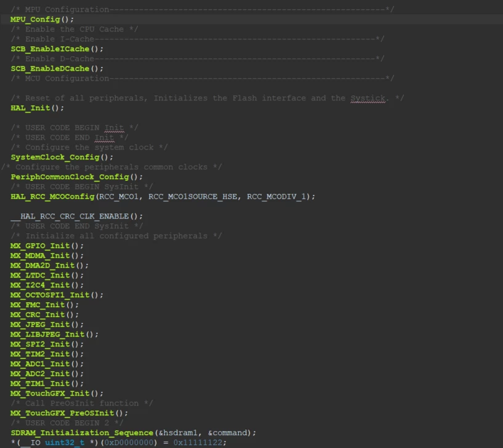Click PeriphCommonClock_Config function call
503x448 pixels.
[x=77, y=177]
